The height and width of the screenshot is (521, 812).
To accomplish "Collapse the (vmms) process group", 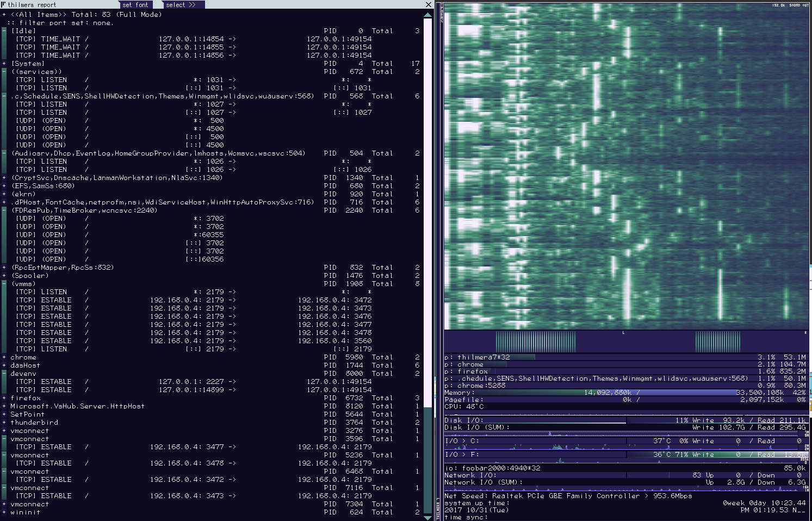I will (4, 284).
